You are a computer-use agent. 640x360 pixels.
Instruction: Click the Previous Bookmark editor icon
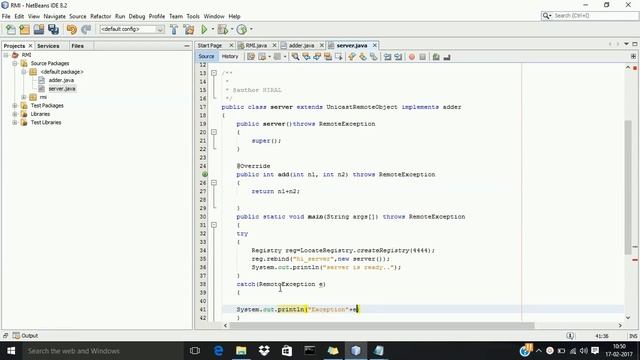click(352, 57)
